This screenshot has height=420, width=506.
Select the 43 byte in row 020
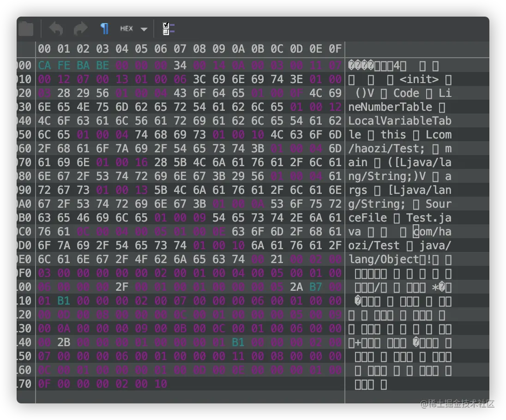[180, 93]
